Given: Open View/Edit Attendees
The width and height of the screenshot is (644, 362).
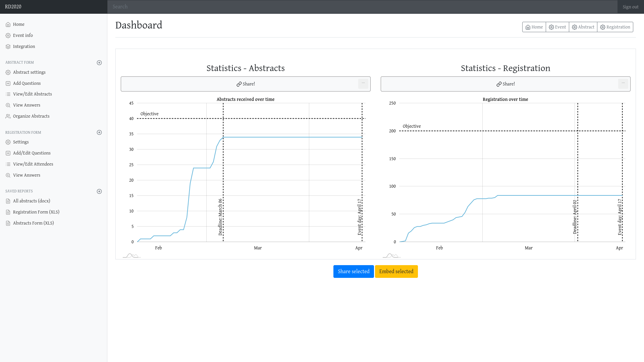Looking at the screenshot, I should [54, 164].
